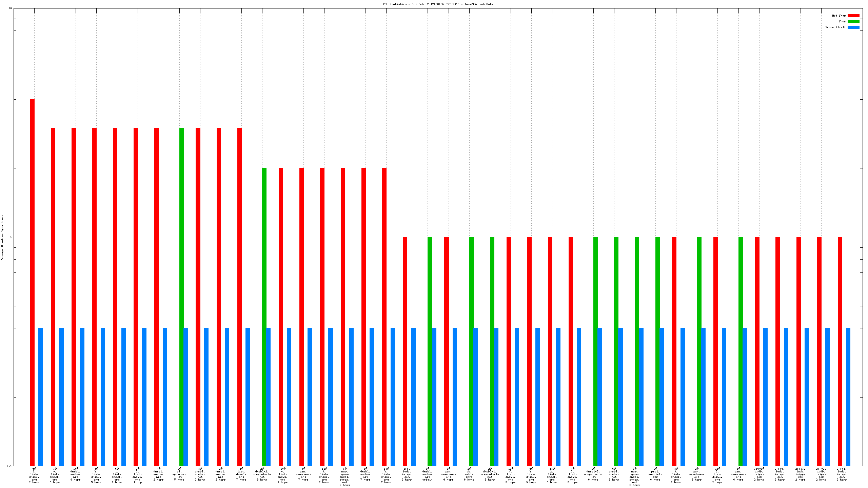Screen dimensions: 868x488
Task: Click the 36409@ iadb.isipp.com axis label
Action: point(759,474)
